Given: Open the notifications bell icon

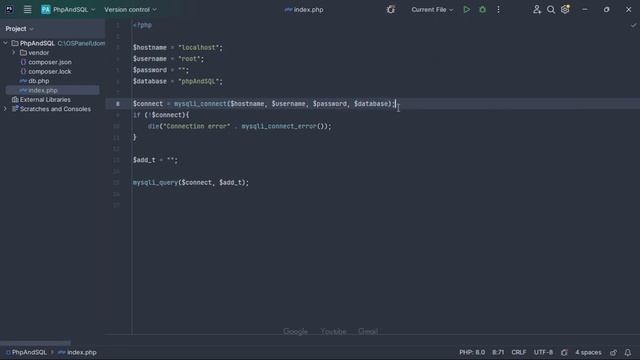Looking at the screenshot, I should [x=628, y=352].
